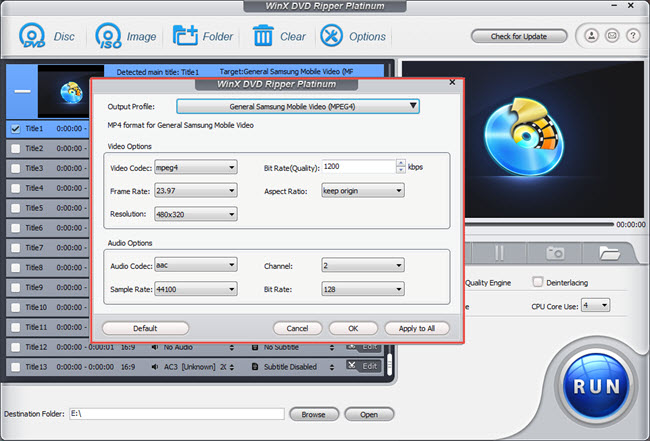Open the Audio Codec dropdown
The height and width of the screenshot is (441, 650).
tap(196, 265)
